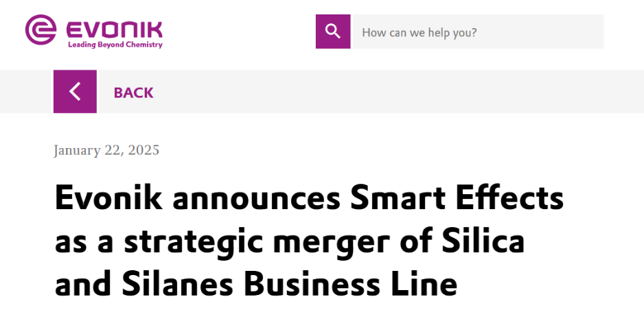Select the January 22, 2025 date text
The height and width of the screenshot is (323, 644).
[106, 150]
